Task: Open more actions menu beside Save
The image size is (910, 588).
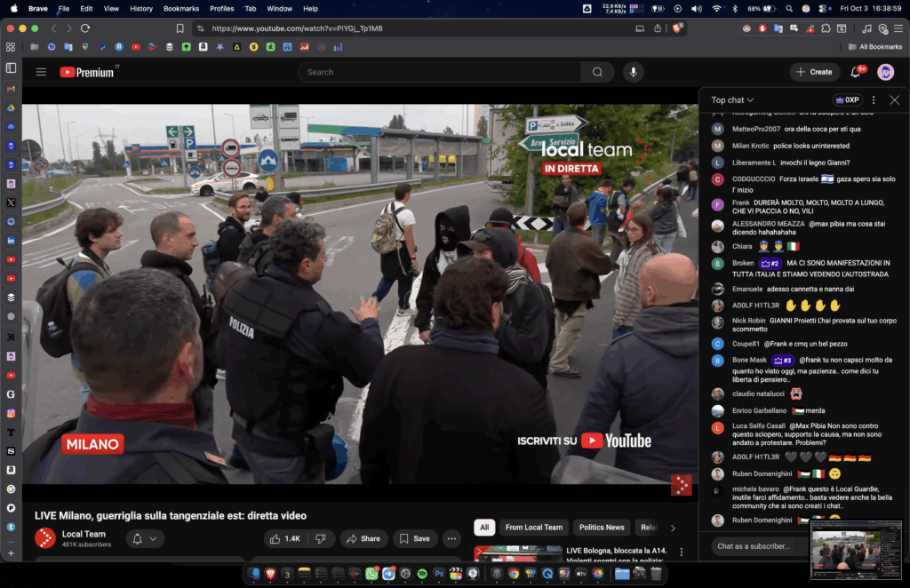Action: 451,538
